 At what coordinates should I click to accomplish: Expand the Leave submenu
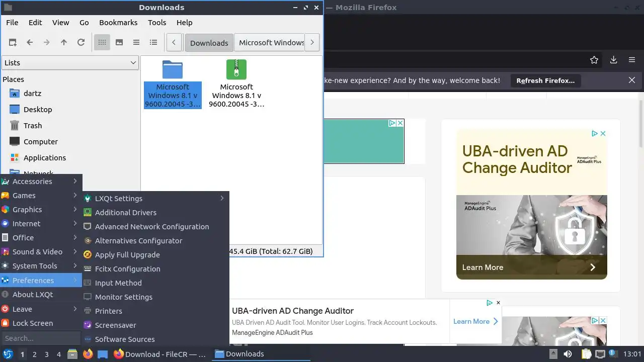41,309
